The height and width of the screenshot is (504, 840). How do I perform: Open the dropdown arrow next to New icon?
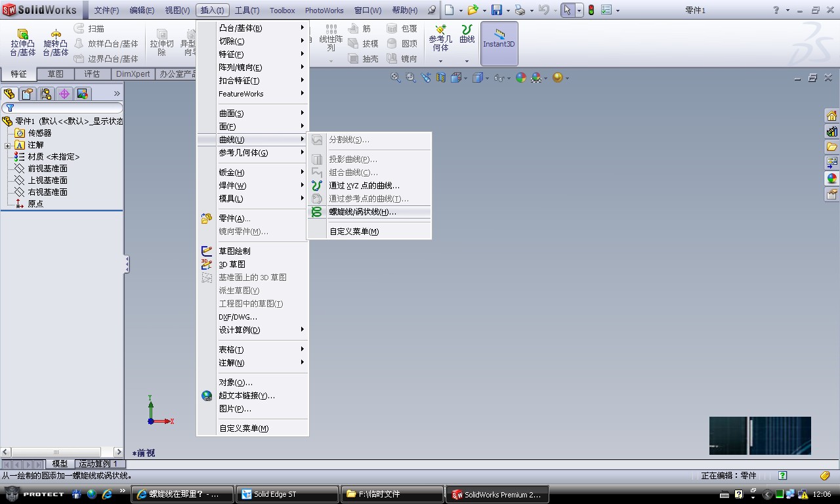pos(460,10)
